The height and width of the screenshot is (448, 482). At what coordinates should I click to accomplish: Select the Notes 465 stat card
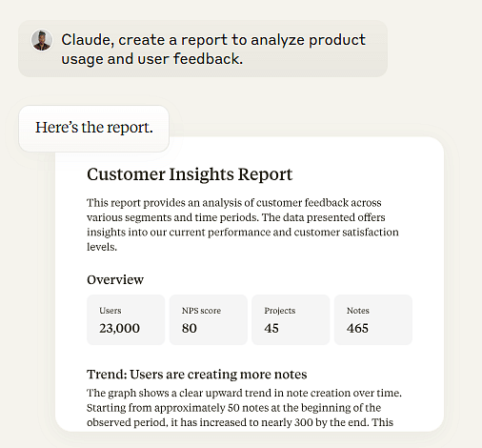coord(373,319)
